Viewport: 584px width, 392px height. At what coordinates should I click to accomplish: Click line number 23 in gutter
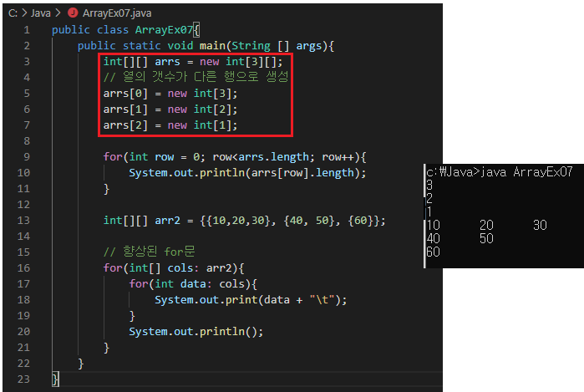coord(23,379)
